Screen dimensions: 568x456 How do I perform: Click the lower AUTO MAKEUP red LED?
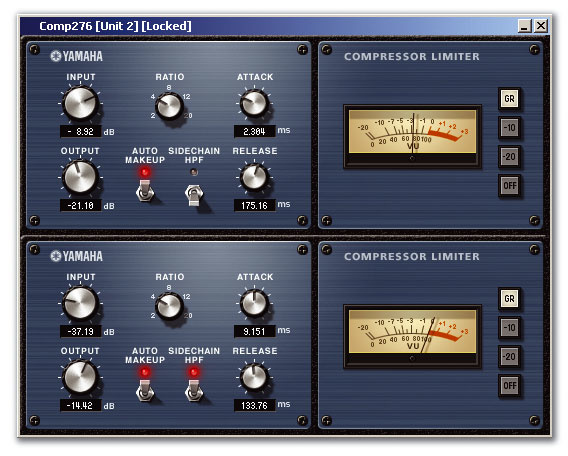coord(145,372)
